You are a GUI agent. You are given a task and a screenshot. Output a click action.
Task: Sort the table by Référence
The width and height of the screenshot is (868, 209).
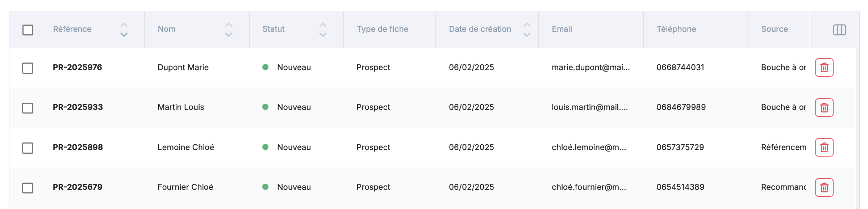point(124,30)
